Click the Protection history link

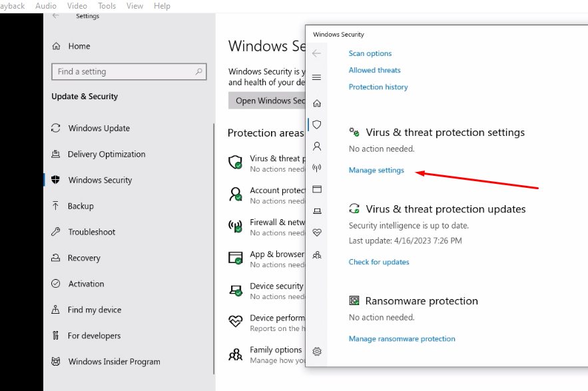click(378, 87)
